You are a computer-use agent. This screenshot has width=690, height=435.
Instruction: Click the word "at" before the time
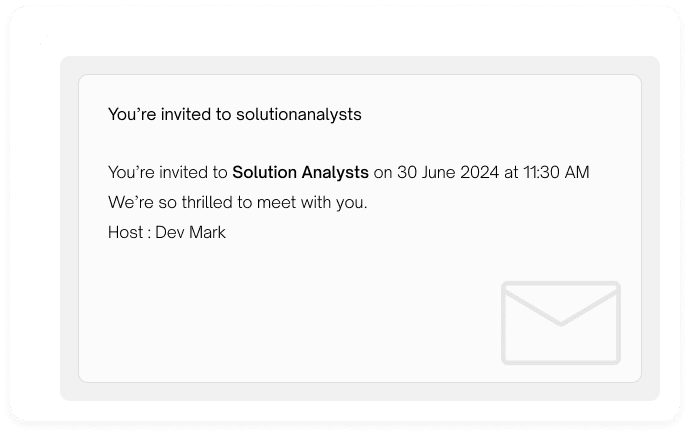(511, 173)
